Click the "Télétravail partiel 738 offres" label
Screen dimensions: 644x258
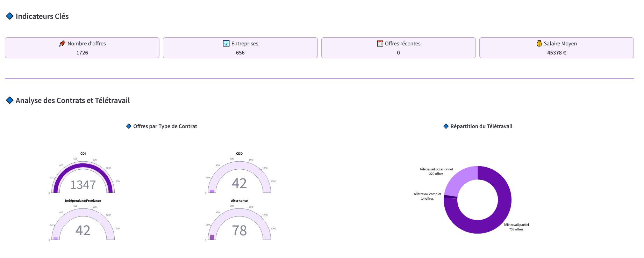516,227
